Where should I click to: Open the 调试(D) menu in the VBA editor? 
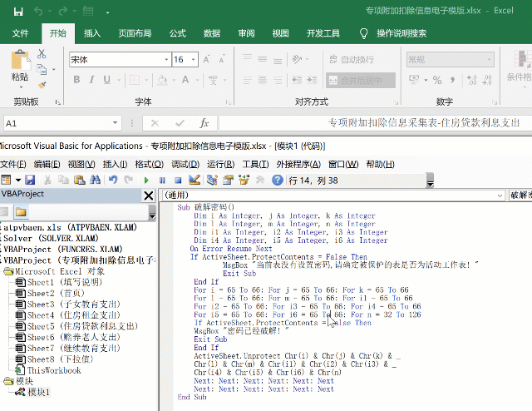[x=185, y=165]
